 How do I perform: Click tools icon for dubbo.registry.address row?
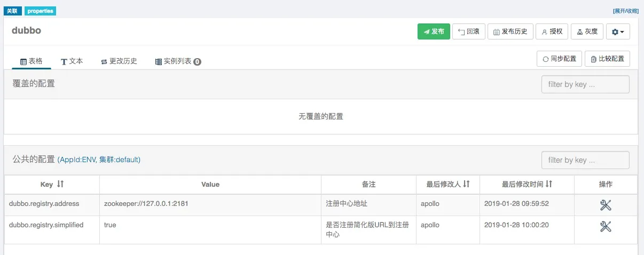tap(606, 205)
